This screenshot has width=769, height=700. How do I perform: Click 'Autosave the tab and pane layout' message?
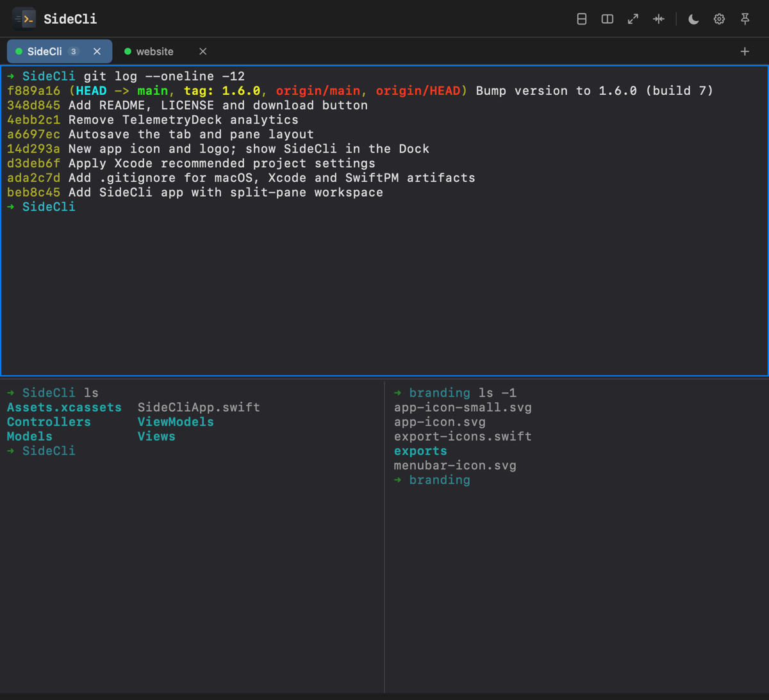(x=191, y=134)
